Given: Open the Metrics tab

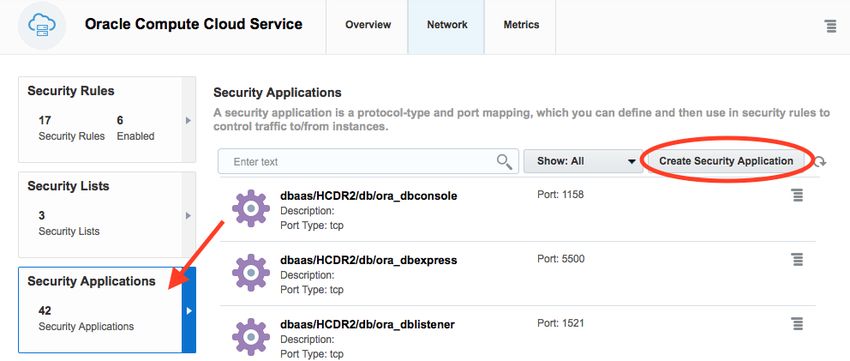Looking at the screenshot, I should coord(521,25).
